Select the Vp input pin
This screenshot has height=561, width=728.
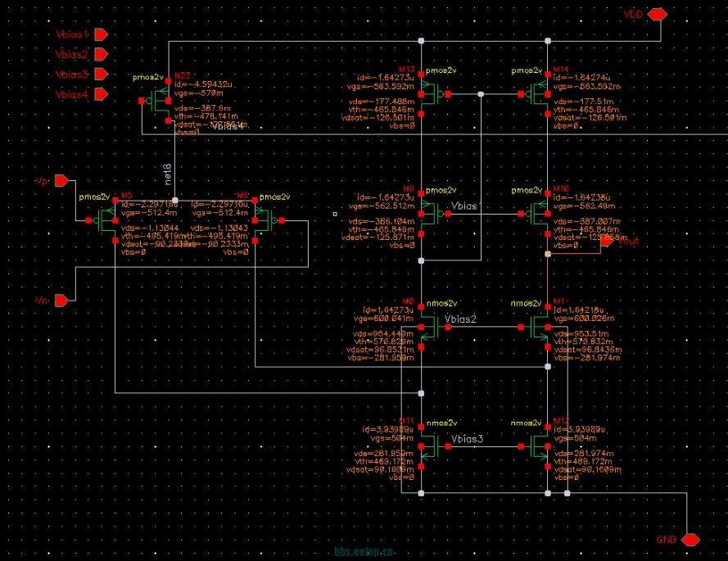(x=61, y=181)
